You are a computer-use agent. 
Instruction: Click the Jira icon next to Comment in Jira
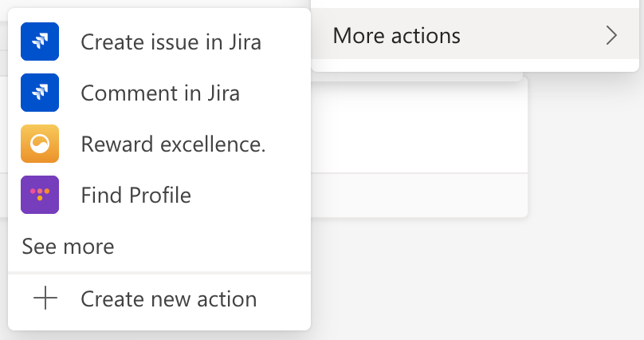pos(40,93)
